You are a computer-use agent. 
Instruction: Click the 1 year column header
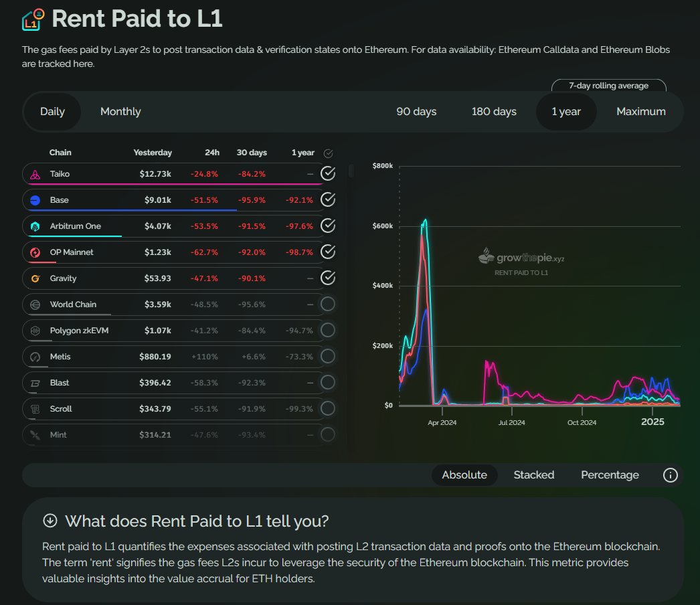click(303, 153)
